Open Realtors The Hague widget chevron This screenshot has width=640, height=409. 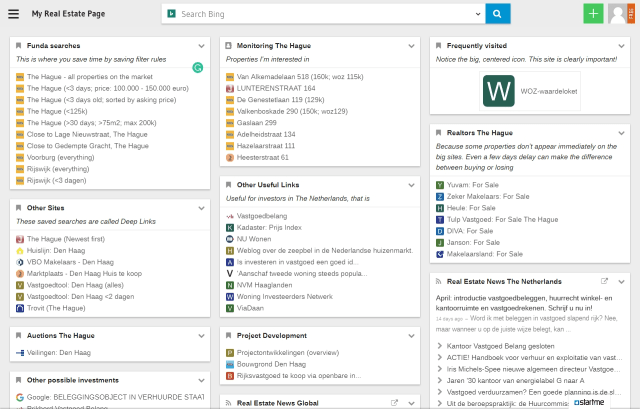(x=621, y=133)
